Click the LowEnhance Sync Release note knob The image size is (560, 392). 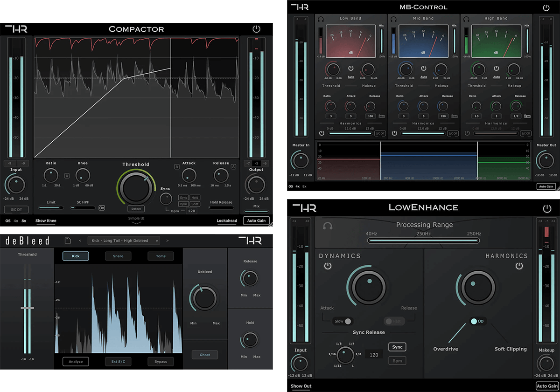344,355
